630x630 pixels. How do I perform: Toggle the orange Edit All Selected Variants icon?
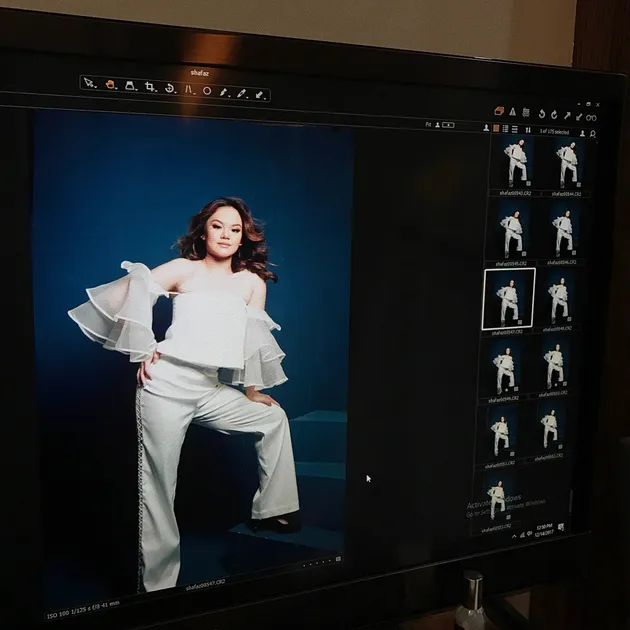coord(499,111)
